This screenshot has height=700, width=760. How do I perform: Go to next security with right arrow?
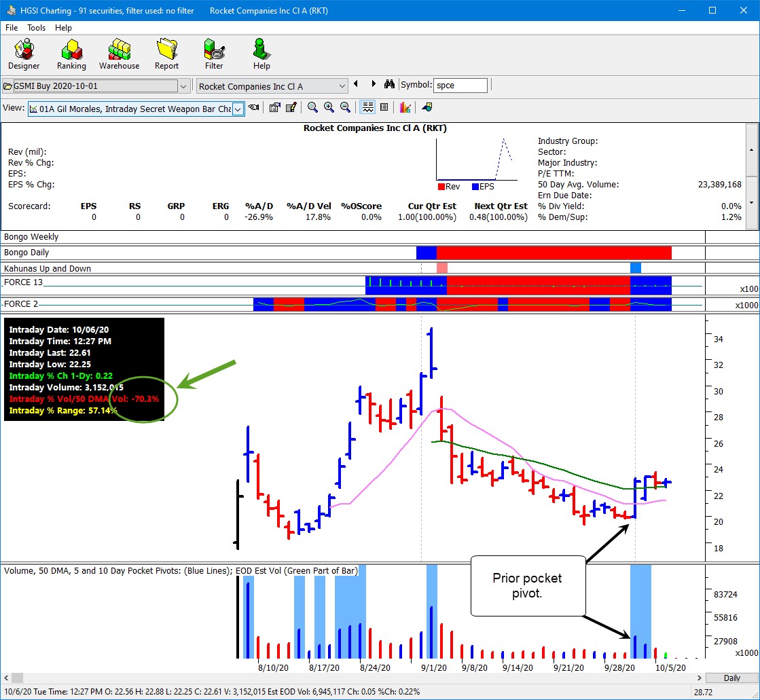374,84
